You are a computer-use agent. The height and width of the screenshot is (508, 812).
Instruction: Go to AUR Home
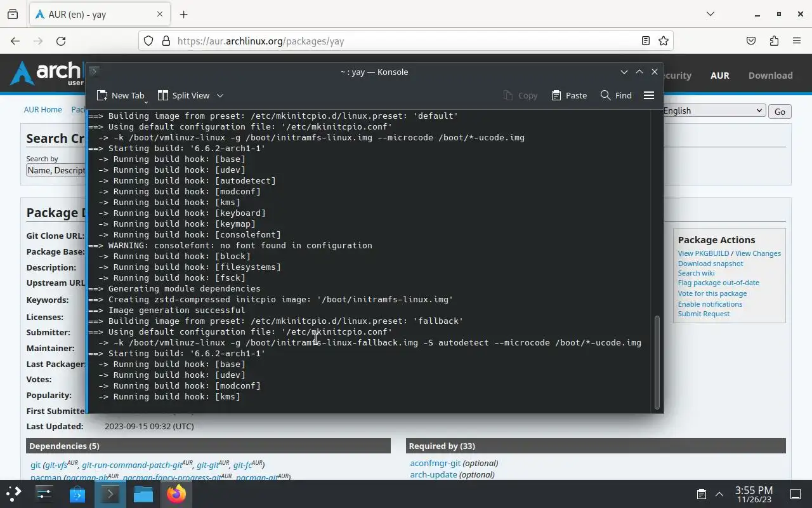click(43, 110)
